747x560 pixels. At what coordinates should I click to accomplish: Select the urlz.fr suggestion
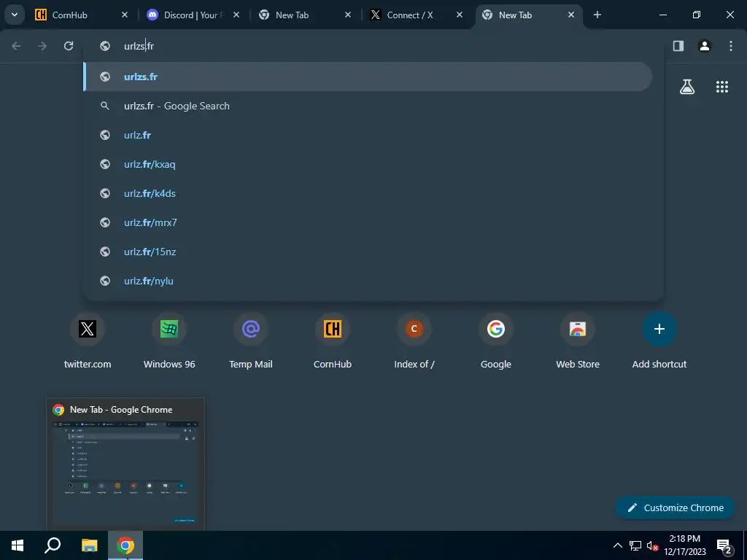368,135
